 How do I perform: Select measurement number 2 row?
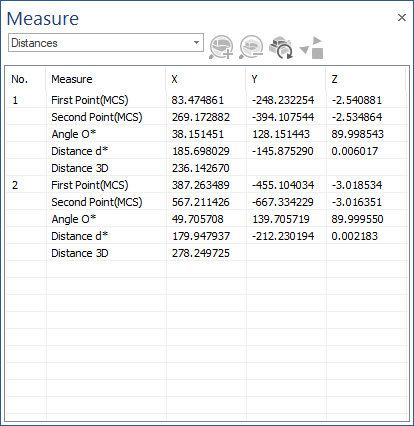206,185
